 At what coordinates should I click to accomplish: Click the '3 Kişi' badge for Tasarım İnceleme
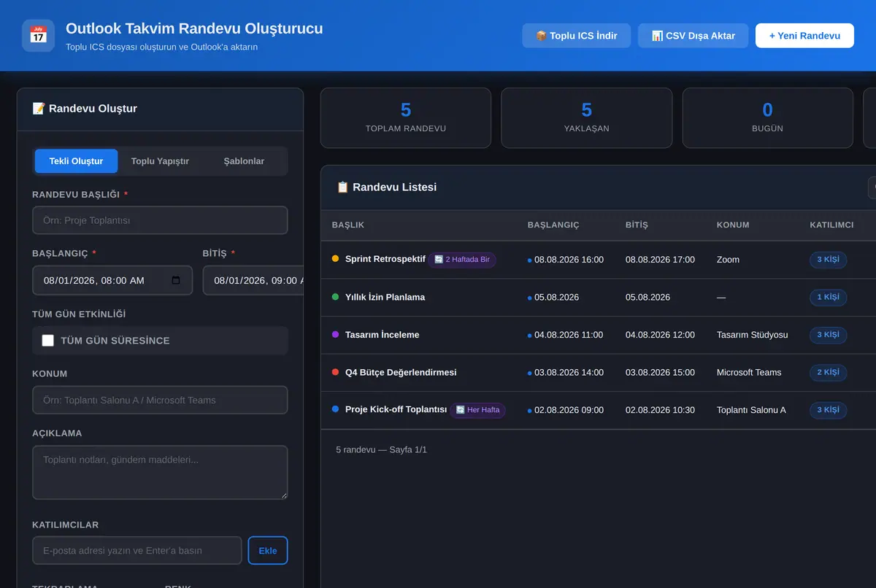(828, 335)
